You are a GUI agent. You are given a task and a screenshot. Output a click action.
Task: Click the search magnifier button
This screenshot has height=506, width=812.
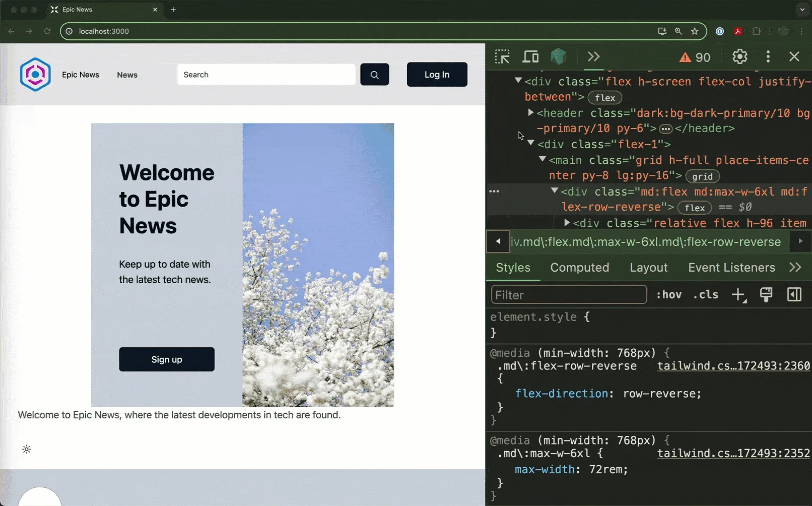[374, 75]
